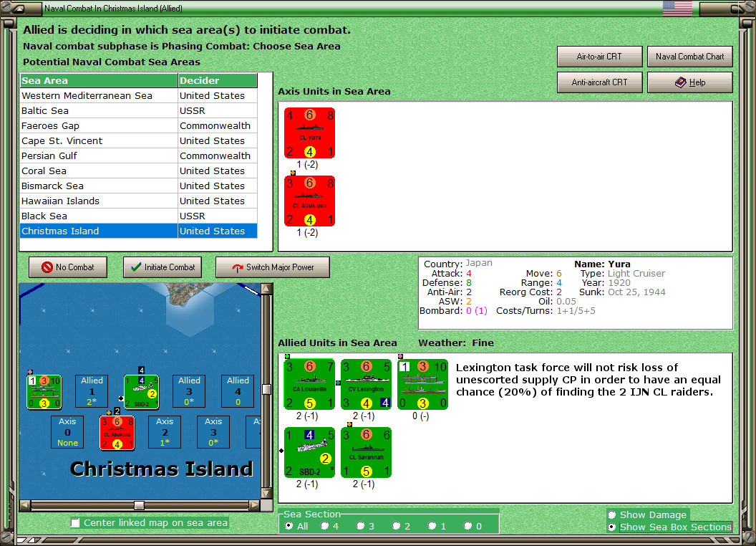Click No Combat button

tap(68, 267)
